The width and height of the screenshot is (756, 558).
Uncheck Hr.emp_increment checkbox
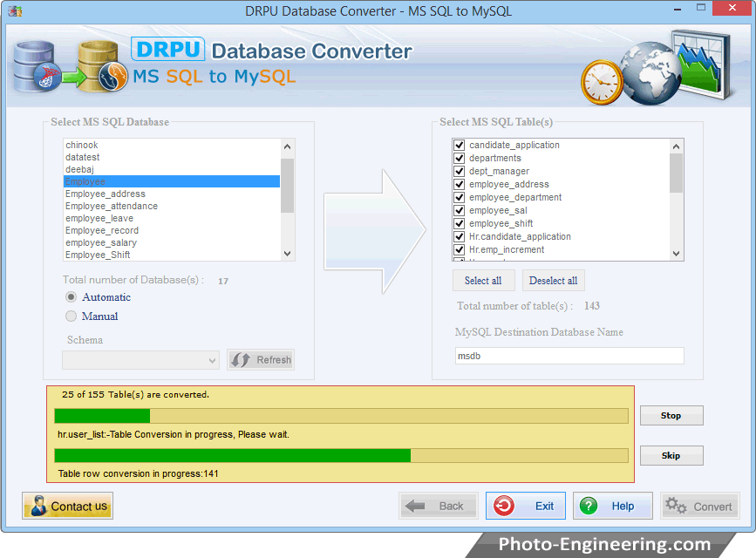[x=459, y=249]
